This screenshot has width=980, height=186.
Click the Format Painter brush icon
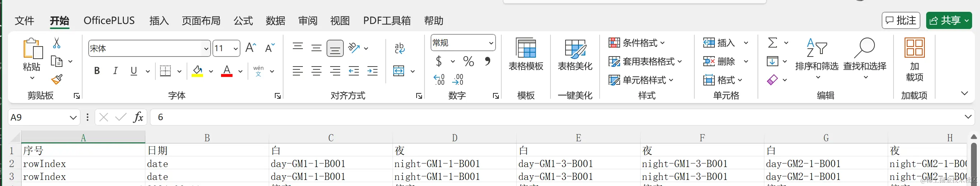tap(57, 79)
